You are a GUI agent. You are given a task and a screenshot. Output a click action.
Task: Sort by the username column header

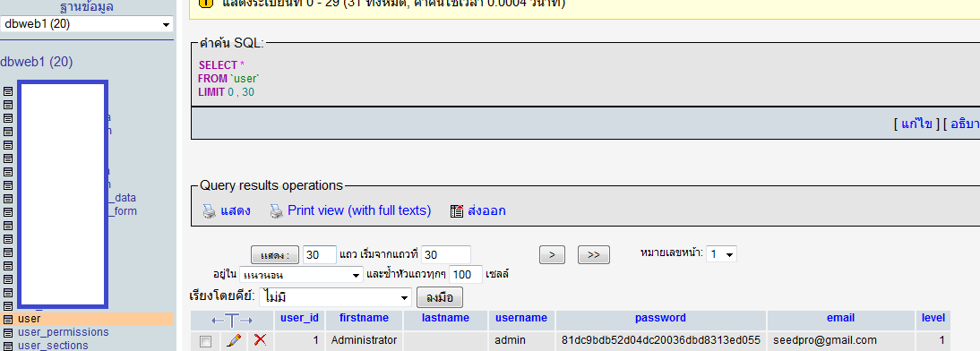pos(521,318)
